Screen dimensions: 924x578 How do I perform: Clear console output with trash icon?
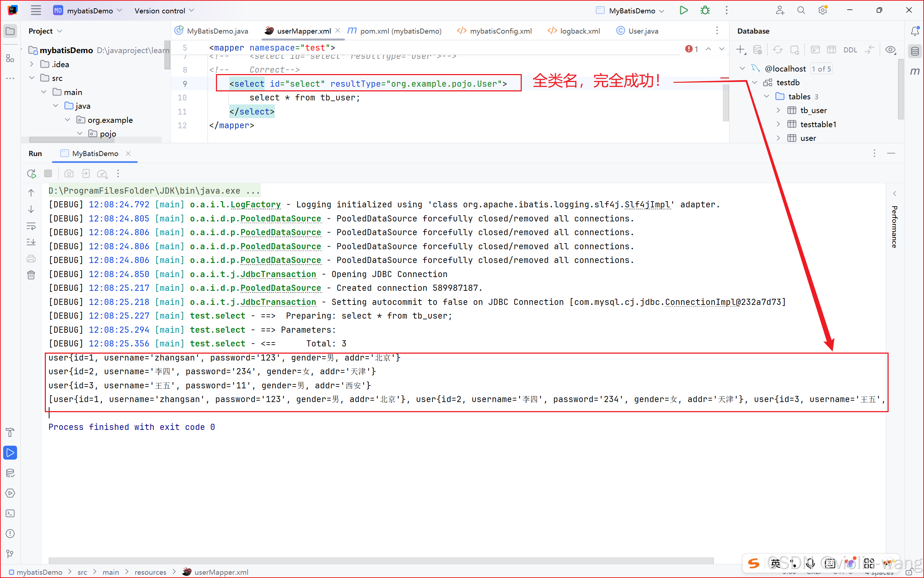click(31, 275)
